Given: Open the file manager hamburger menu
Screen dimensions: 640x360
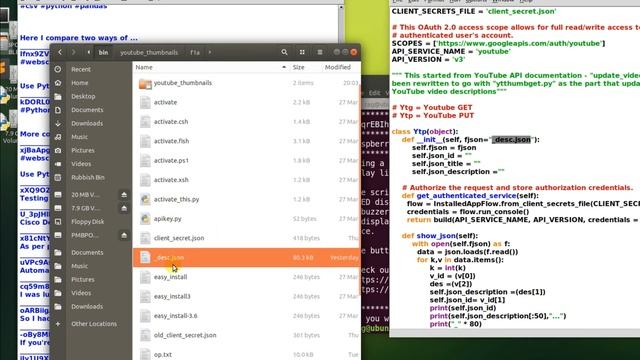Looking at the screenshot, I should [320, 52].
